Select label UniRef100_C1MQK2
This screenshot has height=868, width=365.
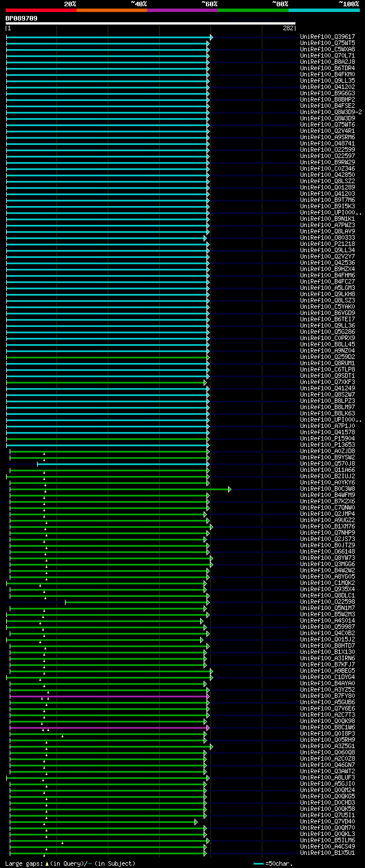click(x=327, y=583)
